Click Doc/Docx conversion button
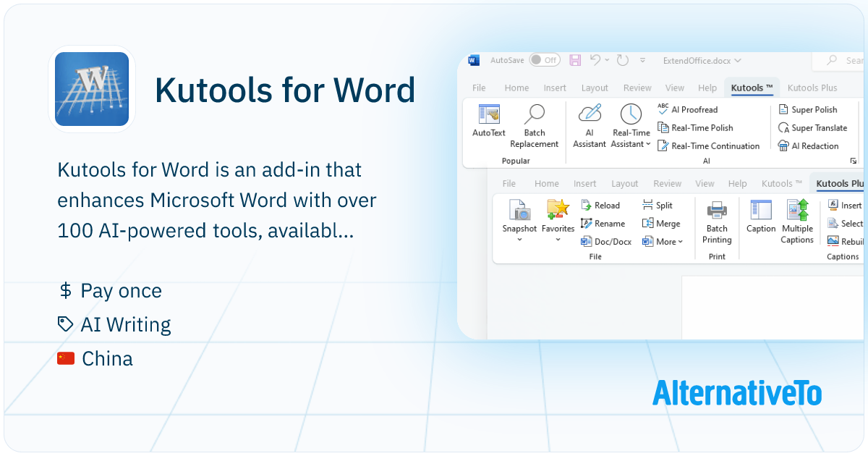The height and width of the screenshot is (456, 868). [606, 242]
